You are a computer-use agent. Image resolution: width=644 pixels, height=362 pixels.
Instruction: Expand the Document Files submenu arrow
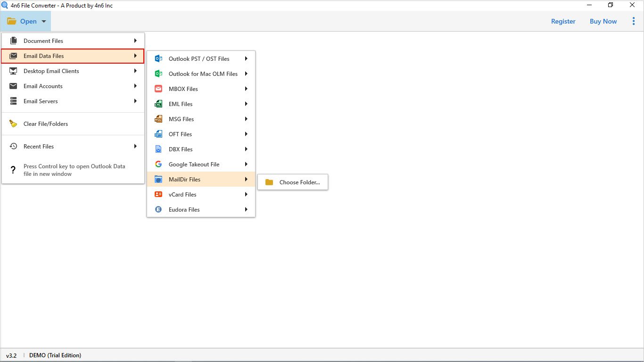tap(135, 41)
